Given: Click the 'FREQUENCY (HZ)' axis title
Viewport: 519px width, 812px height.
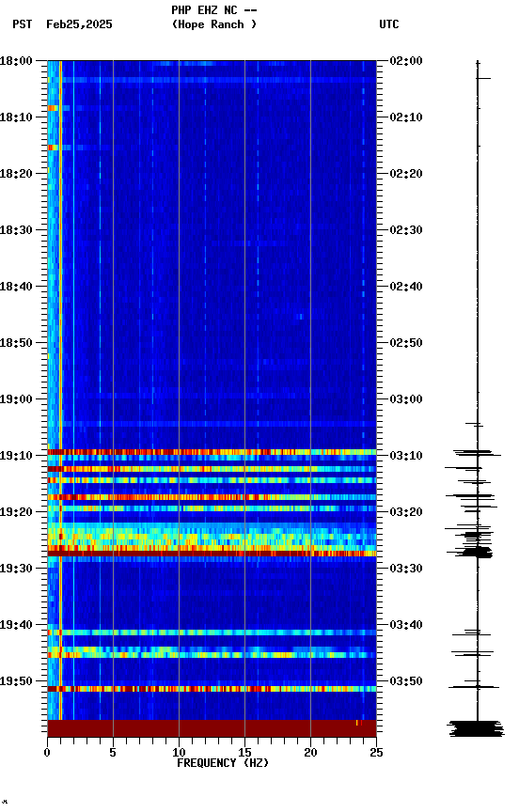Looking at the screenshot, I should click(x=223, y=764).
